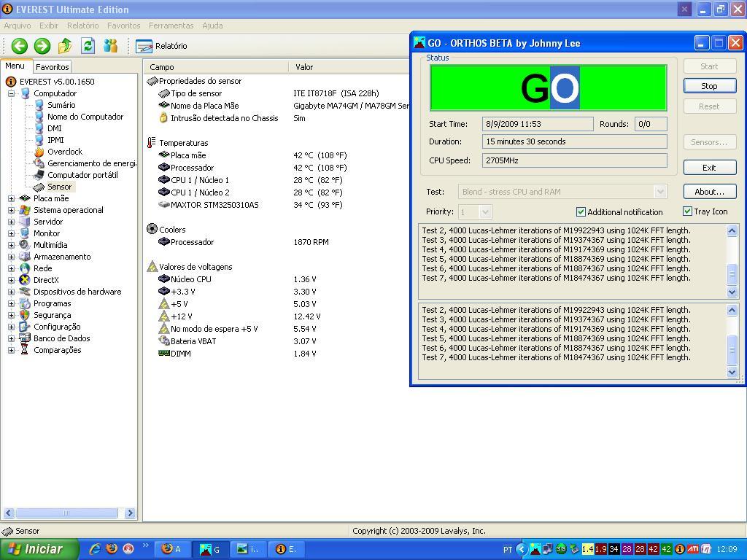Viewport: 747px width, 560px height.
Task: Click the Start Time field in ORTHOS
Action: click(538, 124)
